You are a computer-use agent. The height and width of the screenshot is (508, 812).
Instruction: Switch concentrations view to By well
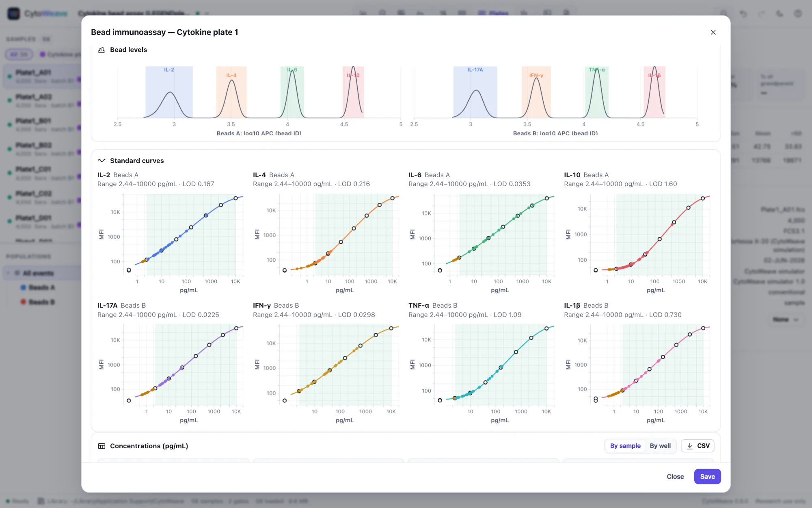pos(660,446)
